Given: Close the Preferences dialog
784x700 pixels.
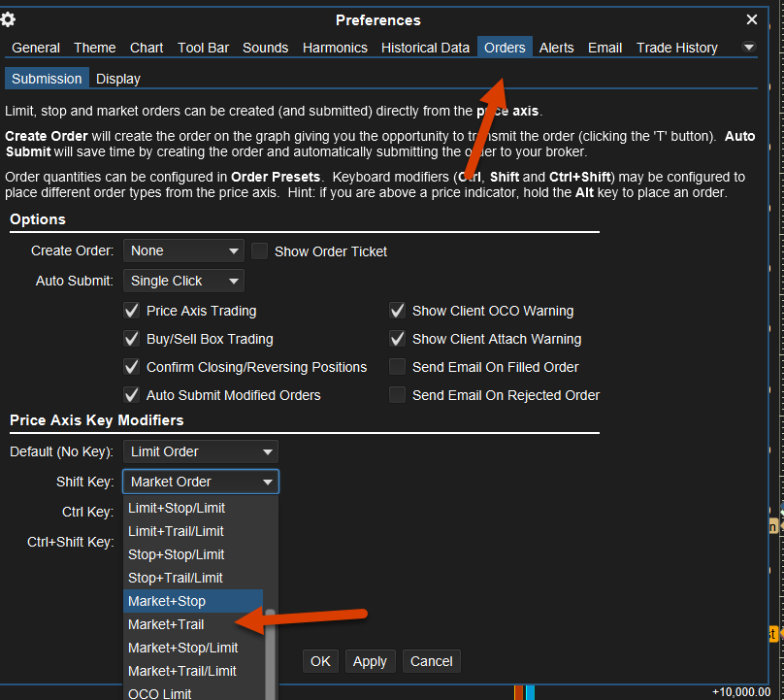Looking at the screenshot, I should point(752,19).
